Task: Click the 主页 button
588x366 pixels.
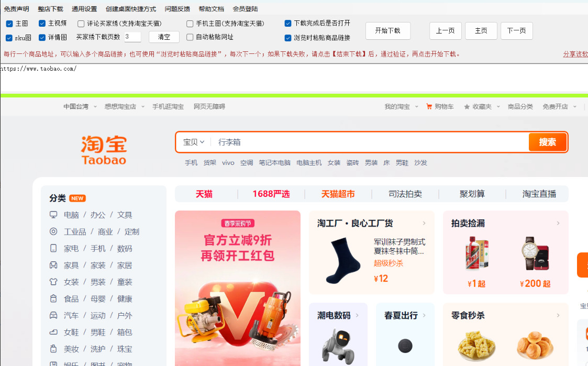Action: click(x=481, y=31)
